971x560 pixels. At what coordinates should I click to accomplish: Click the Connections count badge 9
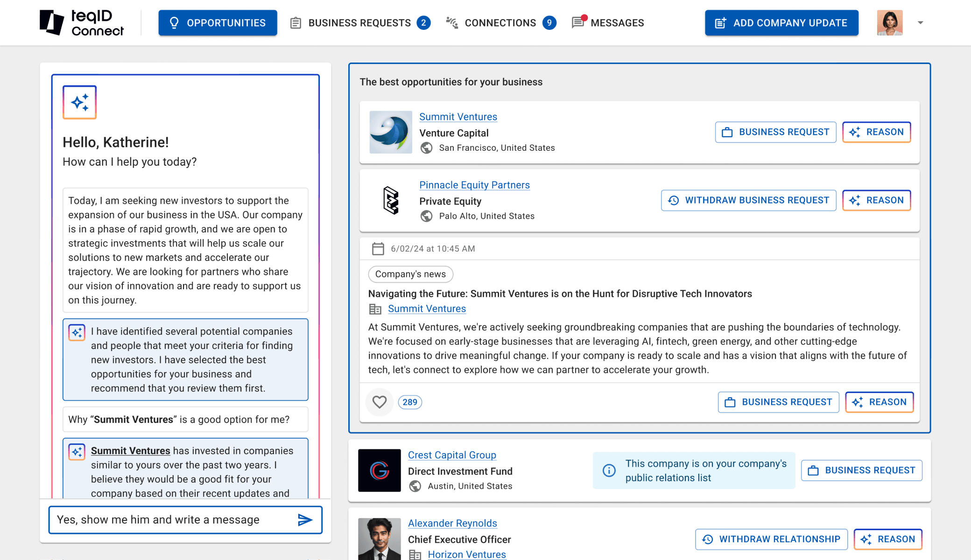point(549,23)
